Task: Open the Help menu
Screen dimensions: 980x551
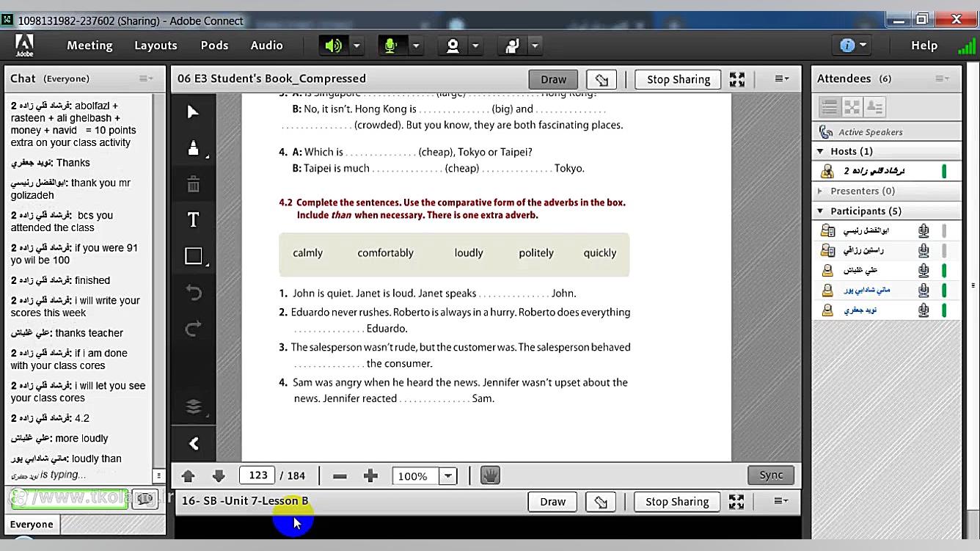Action: click(x=924, y=45)
